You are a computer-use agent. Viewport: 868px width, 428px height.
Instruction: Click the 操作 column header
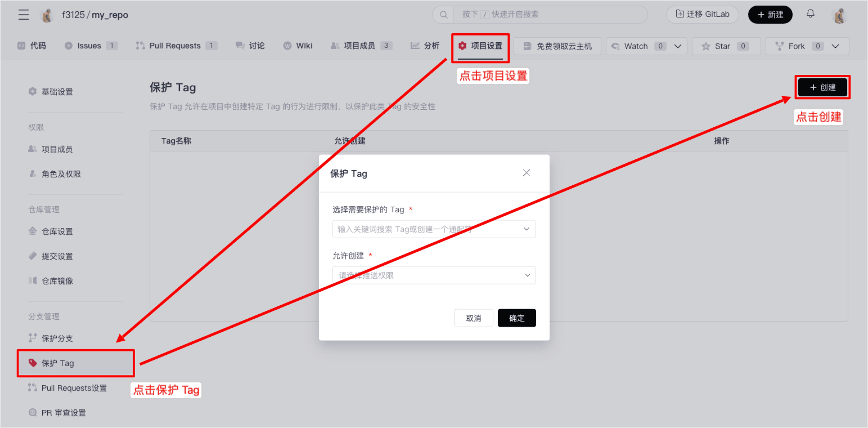tap(722, 141)
